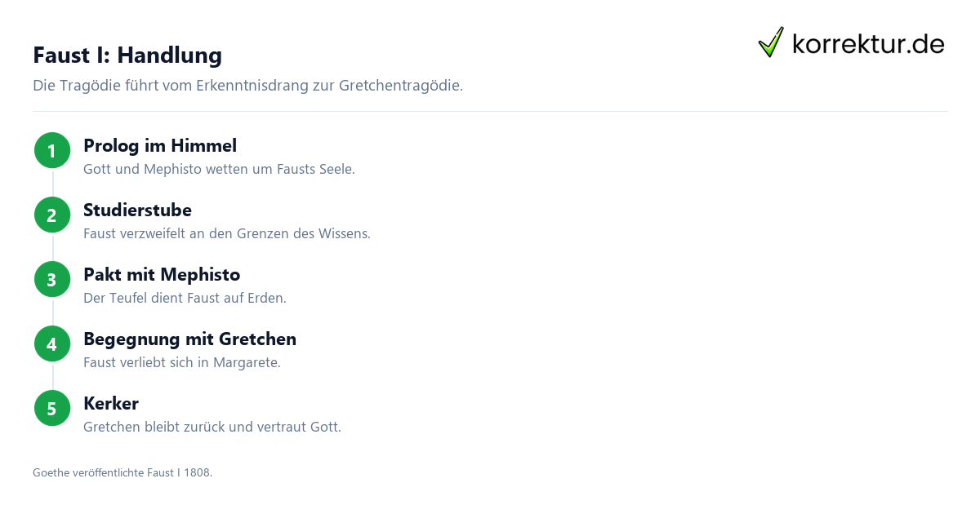Select the green step 1 circle
980x514 pixels.
(52, 150)
